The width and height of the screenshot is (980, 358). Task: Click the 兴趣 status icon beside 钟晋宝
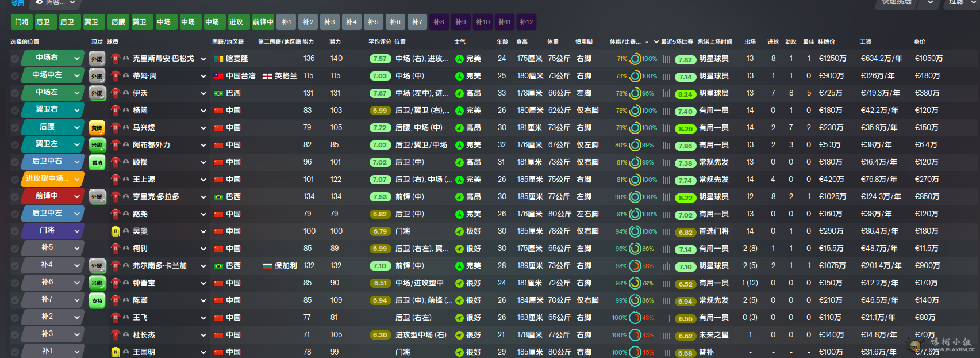97,283
